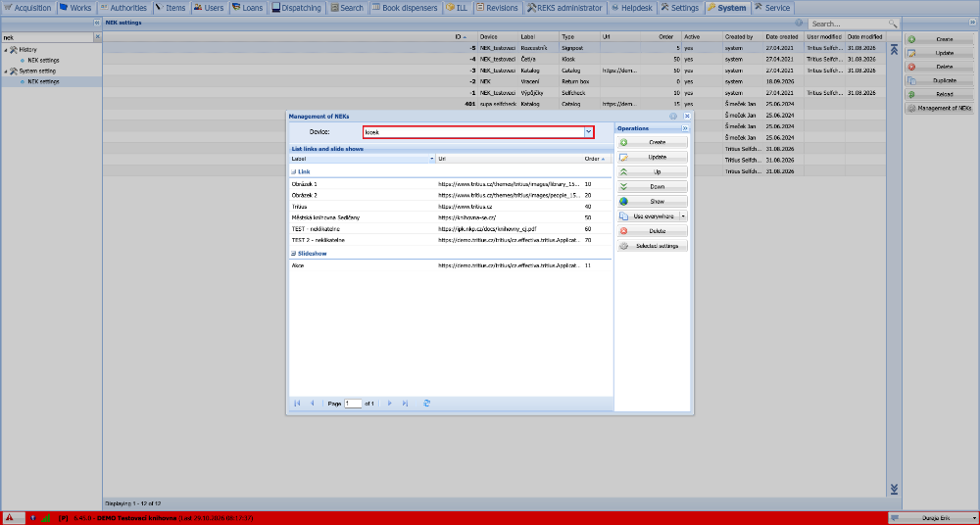This screenshot has width=980, height=525.
Task: Click the Date created column header
Action: point(784,37)
